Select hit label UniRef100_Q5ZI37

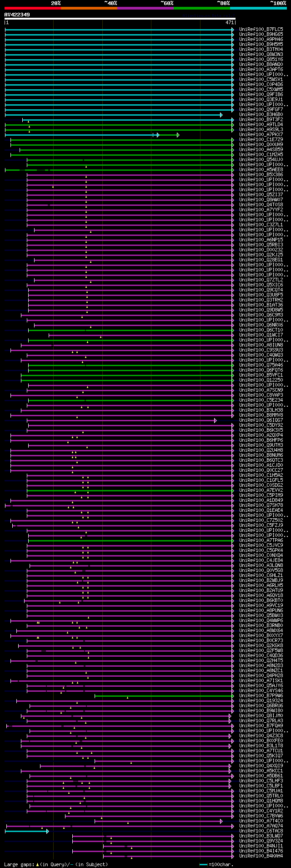261,195
